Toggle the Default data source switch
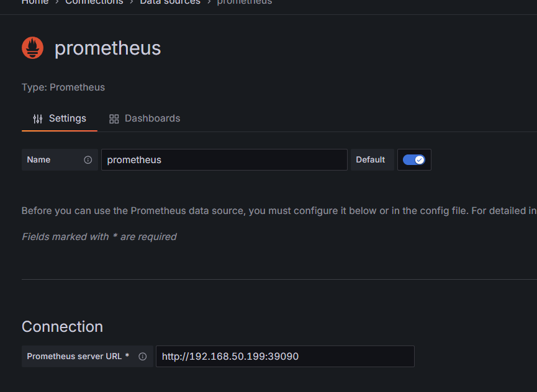This screenshot has width=537, height=392. [x=414, y=159]
